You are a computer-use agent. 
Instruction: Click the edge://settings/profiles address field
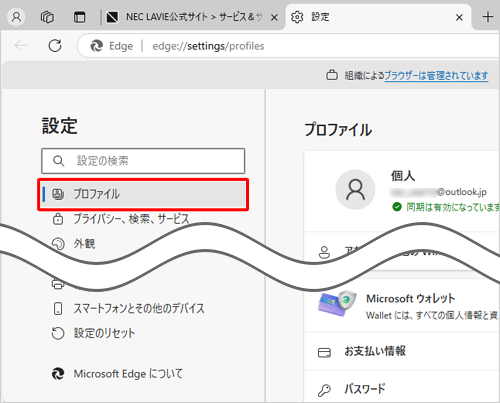pos(208,46)
